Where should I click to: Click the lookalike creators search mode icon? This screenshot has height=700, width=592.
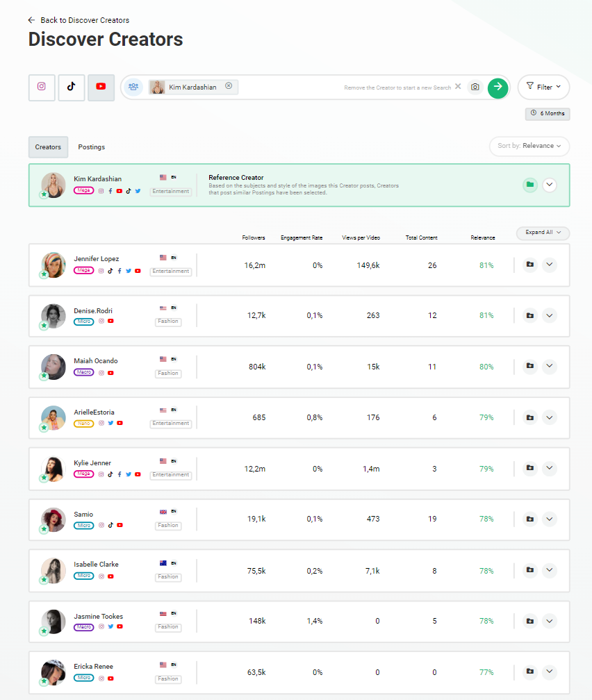click(x=133, y=87)
